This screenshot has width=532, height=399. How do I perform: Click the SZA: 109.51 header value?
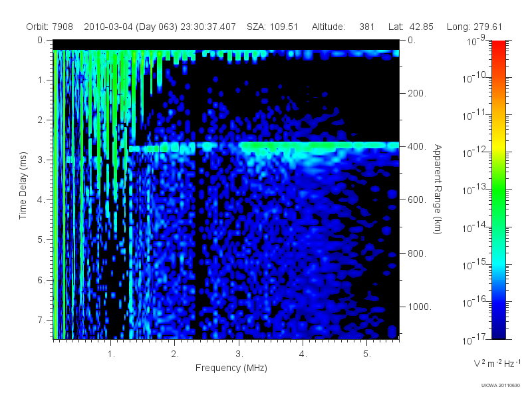pos(272,27)
